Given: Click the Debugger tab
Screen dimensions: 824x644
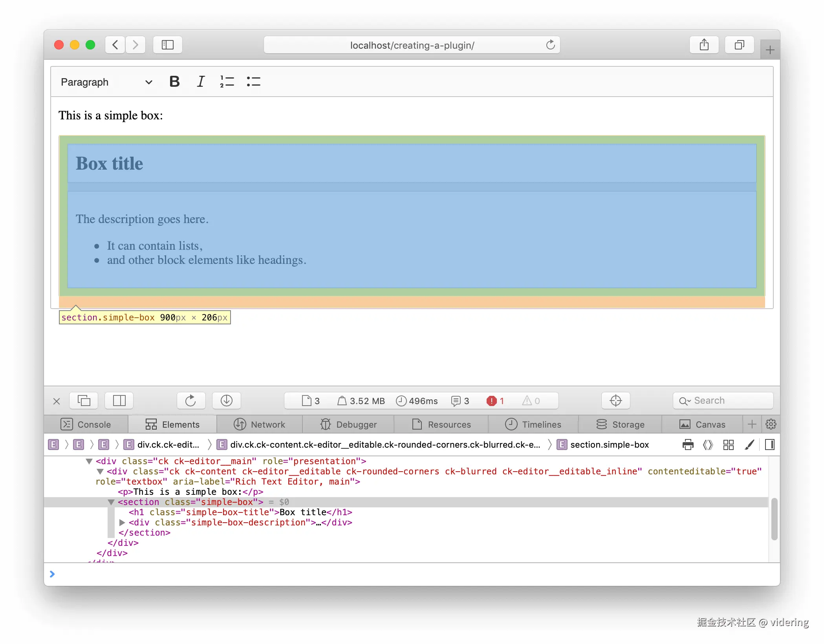Looking at the screenshot, I should click(x=348, y=424).
